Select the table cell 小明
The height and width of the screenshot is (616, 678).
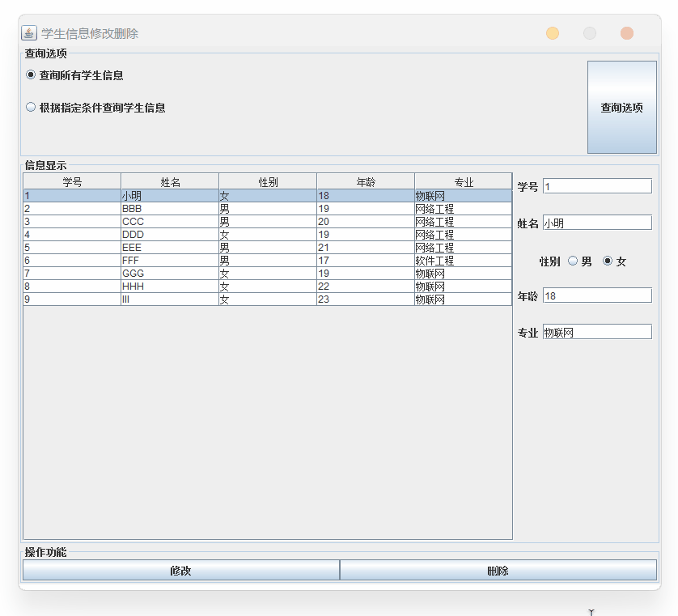click(x=170, y=196)
